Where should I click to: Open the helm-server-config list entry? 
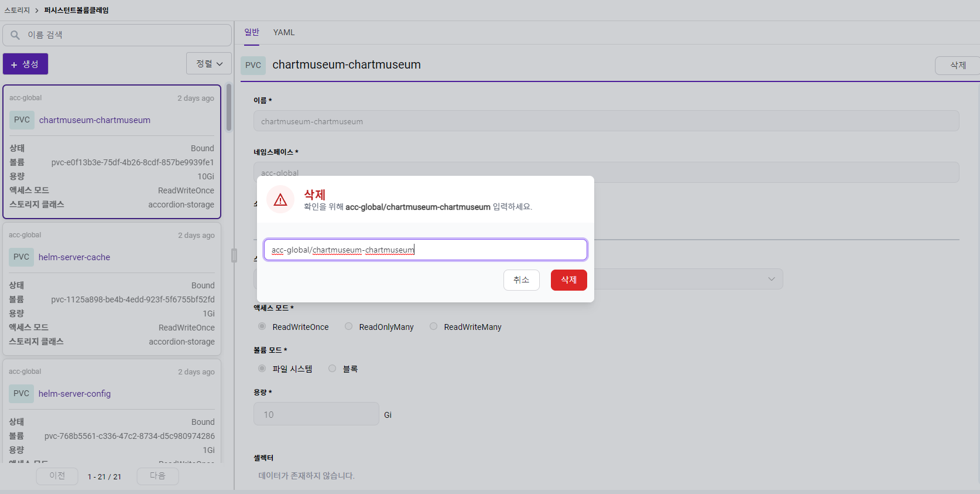click(x=74, y=394)
